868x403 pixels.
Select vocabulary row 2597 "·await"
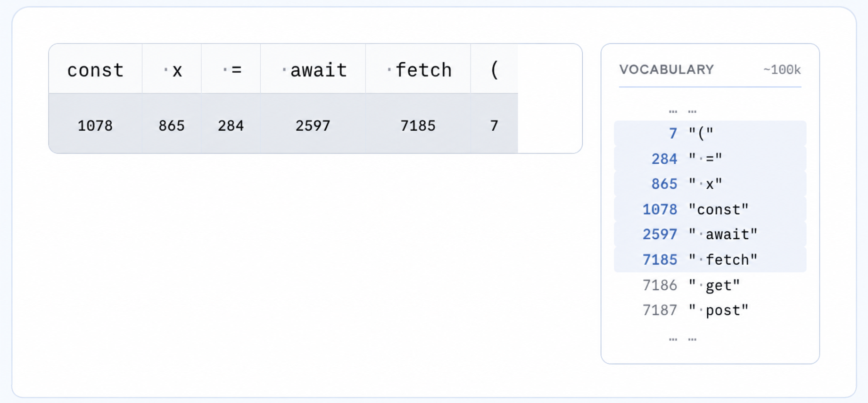pos(710,234)
